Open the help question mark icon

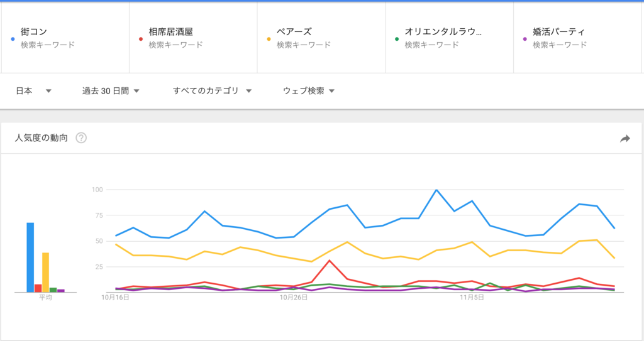click(81, 138)
